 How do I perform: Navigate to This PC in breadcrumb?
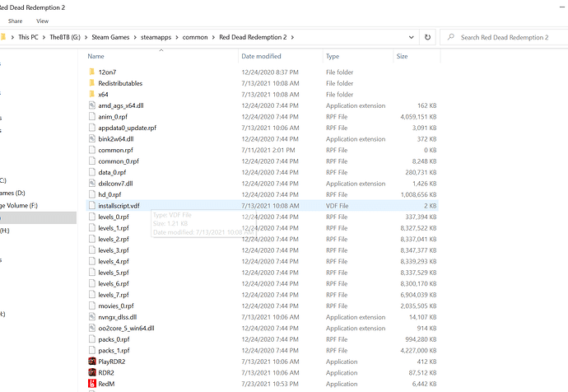(x=28, y=37)
